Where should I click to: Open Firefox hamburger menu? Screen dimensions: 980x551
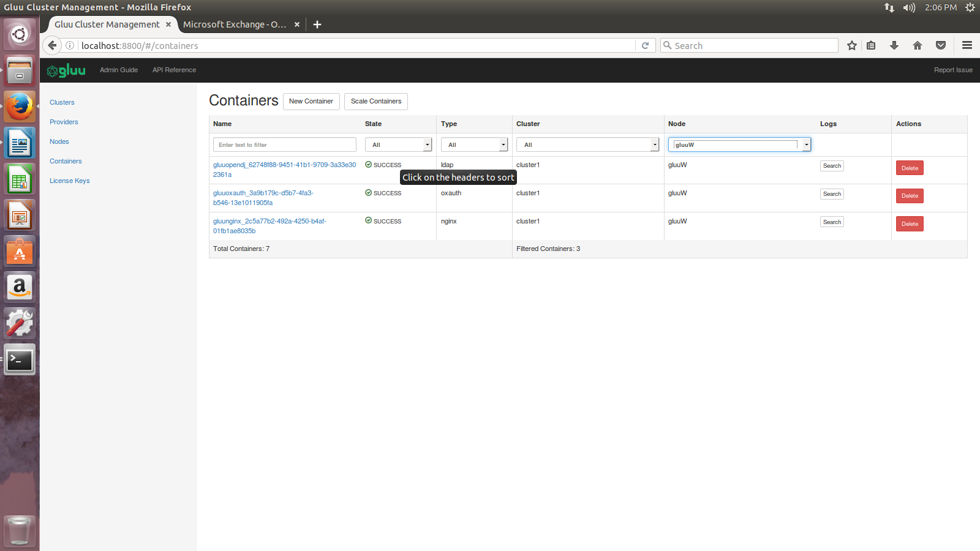click(967, 45)
